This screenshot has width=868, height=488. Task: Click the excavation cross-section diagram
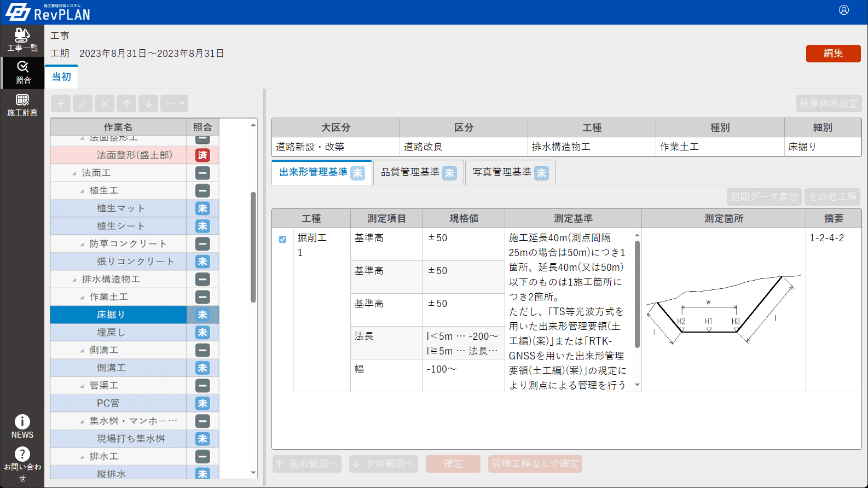tap(724, 309)
